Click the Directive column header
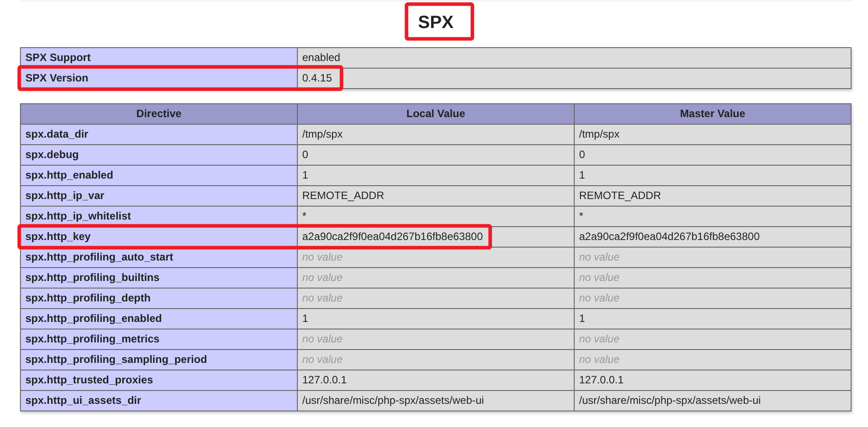 point(158,114)
